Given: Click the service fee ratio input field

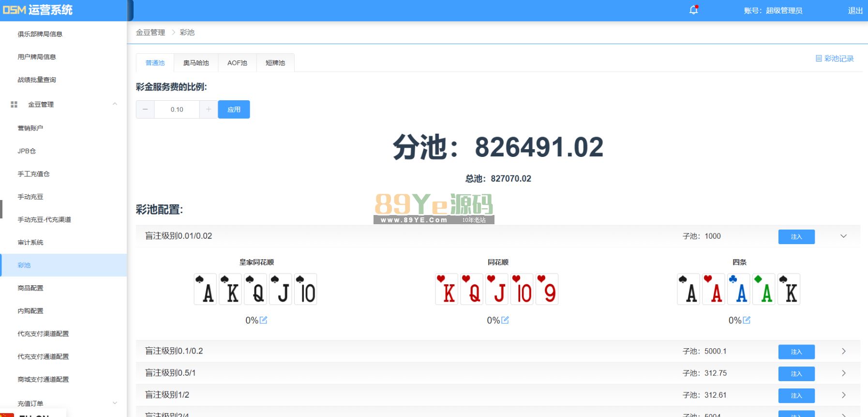Looking at the screenshot, I should click(177, 109).
